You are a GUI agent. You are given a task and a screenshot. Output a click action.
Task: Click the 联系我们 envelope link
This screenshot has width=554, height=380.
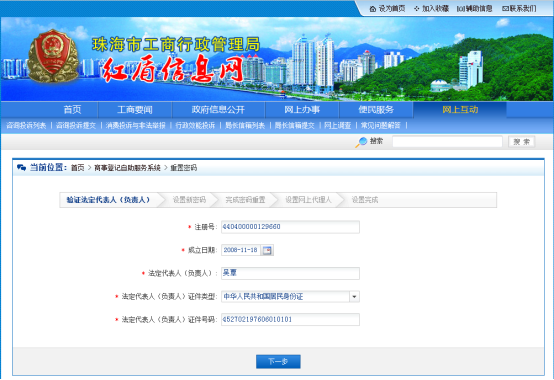[x=519, y=8]
